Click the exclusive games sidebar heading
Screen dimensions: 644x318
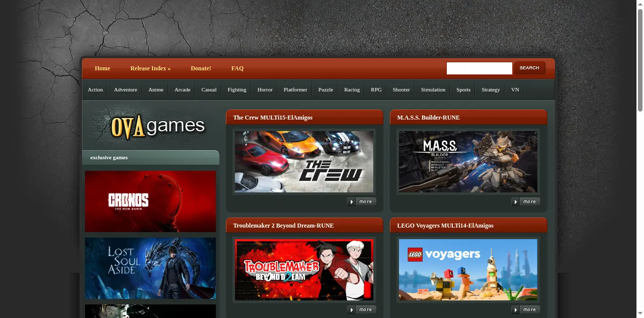click(x=109, y=157)
